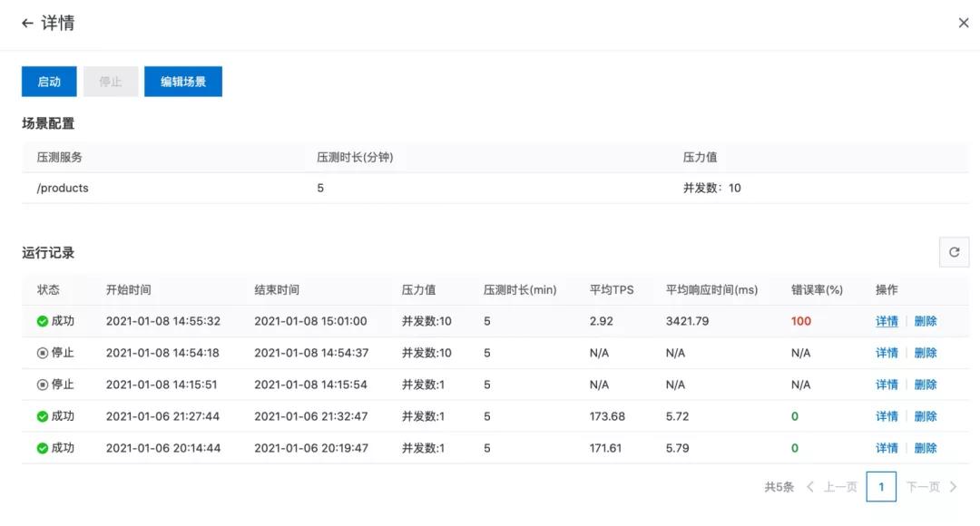The image size is (980, 526).
Task: Click the 结束时间 column header
Action: (x=277, y=290)
